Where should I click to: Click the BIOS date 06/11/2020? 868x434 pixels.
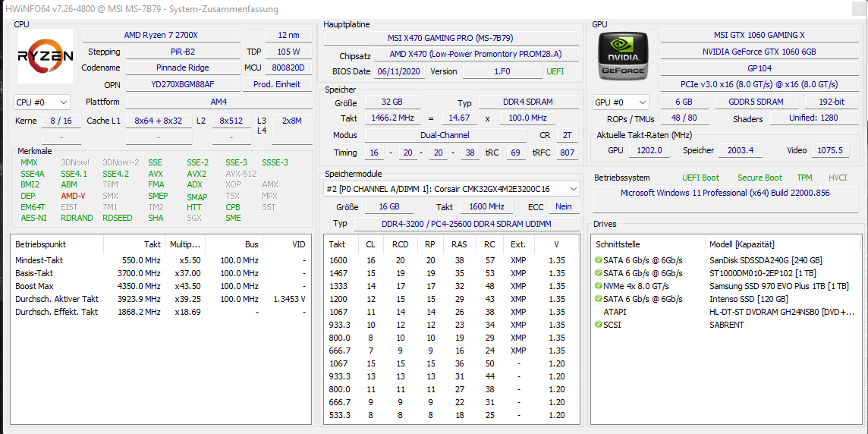tap(400, 71)
